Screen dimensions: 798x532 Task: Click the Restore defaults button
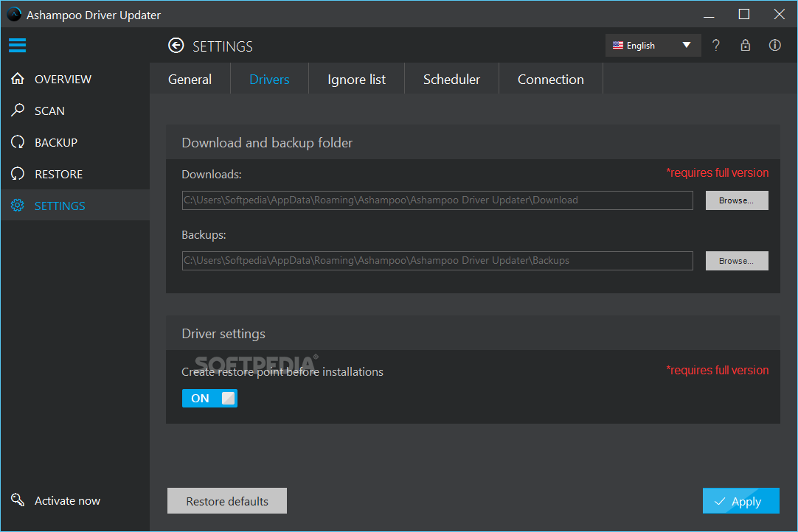click(x=227, y=501)
